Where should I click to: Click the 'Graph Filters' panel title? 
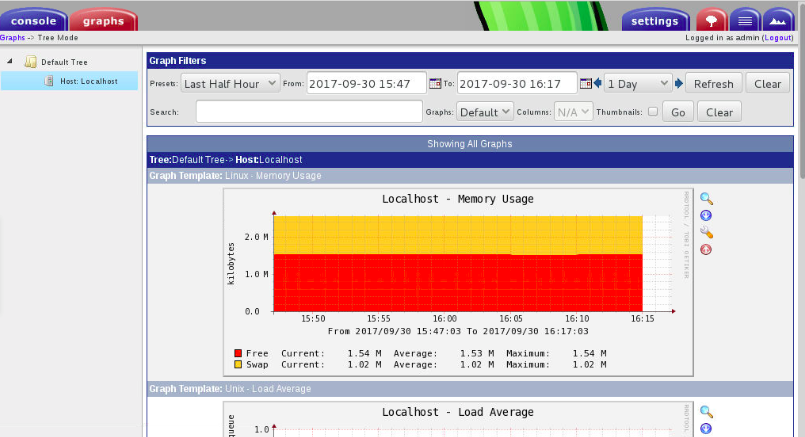[178, 61]
